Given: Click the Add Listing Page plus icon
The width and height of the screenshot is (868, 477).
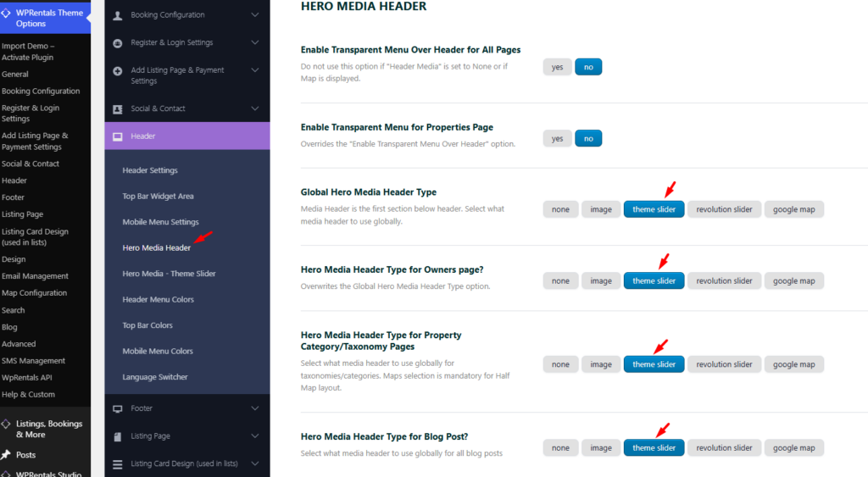Looking at the screenshot, I should coord(117,71).
